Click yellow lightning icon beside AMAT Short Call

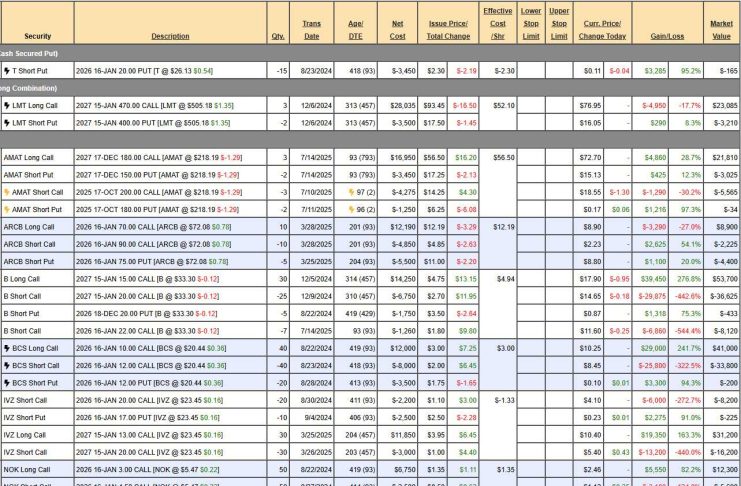(x=7, y=192)
